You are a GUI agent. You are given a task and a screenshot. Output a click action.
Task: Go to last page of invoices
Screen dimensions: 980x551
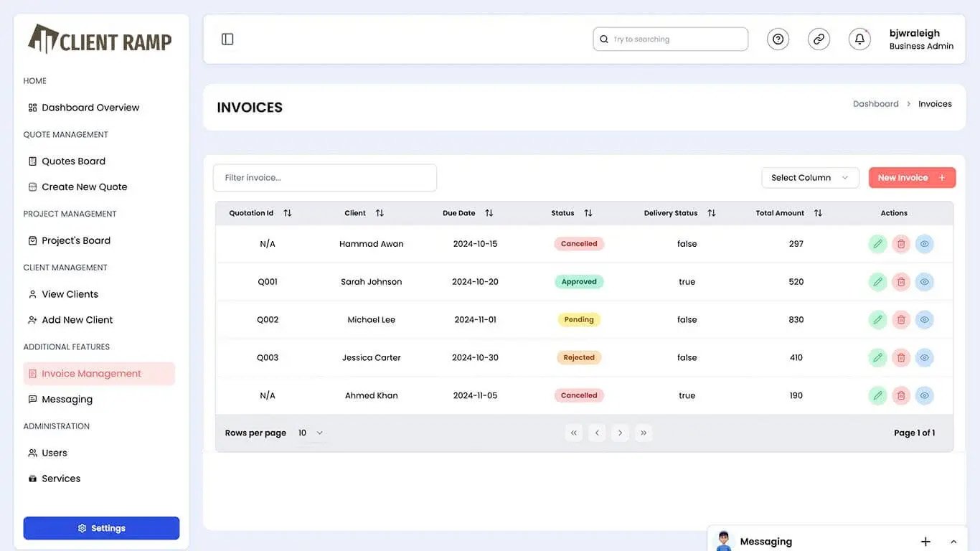644,433
